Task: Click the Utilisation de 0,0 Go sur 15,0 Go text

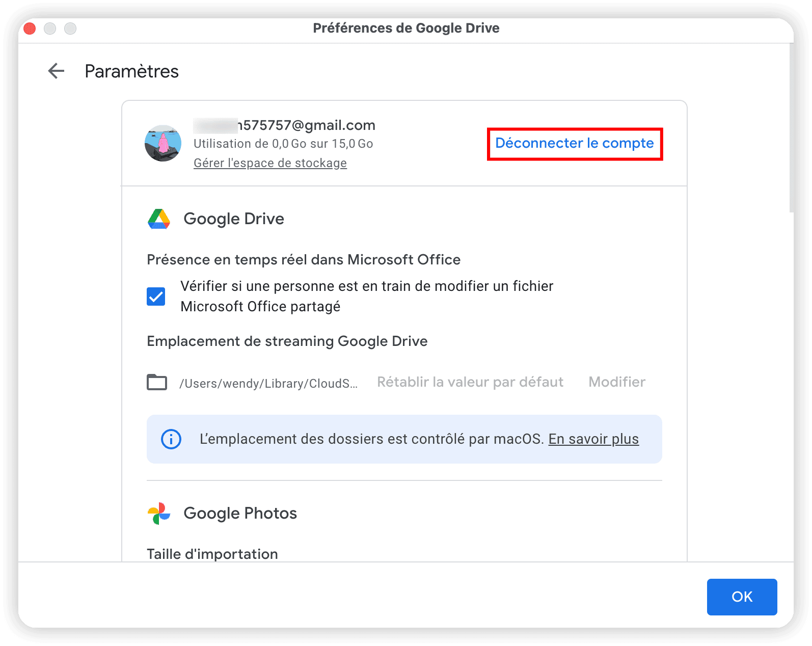Action: pos(283,144)
